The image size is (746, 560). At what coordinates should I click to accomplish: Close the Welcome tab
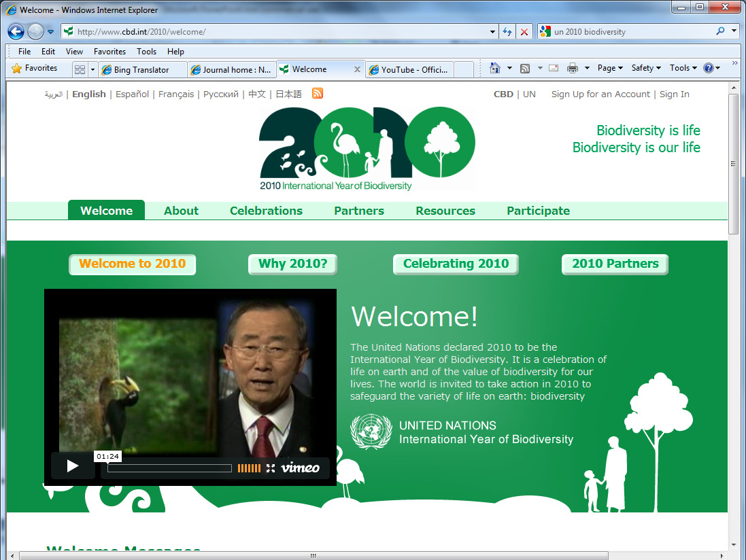357,69
